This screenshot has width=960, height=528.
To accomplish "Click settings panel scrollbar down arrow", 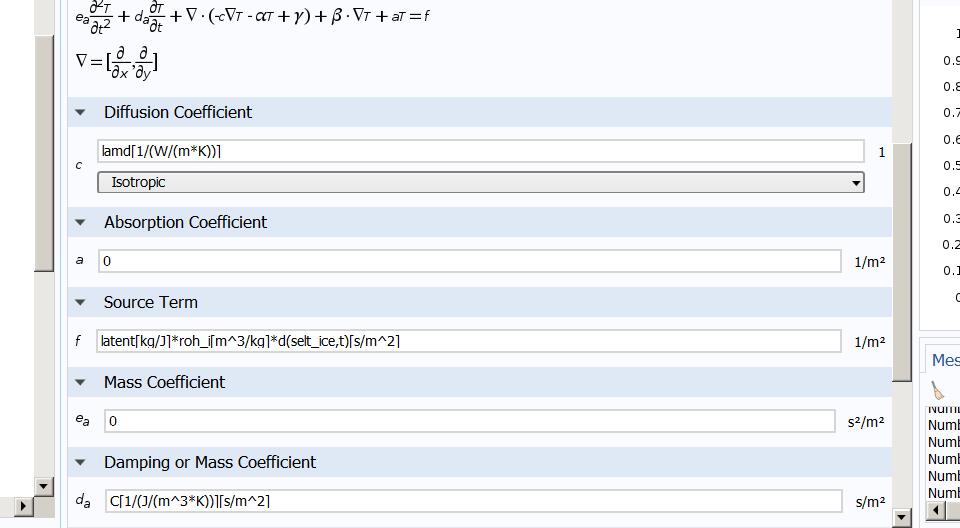I will point(902,518).
